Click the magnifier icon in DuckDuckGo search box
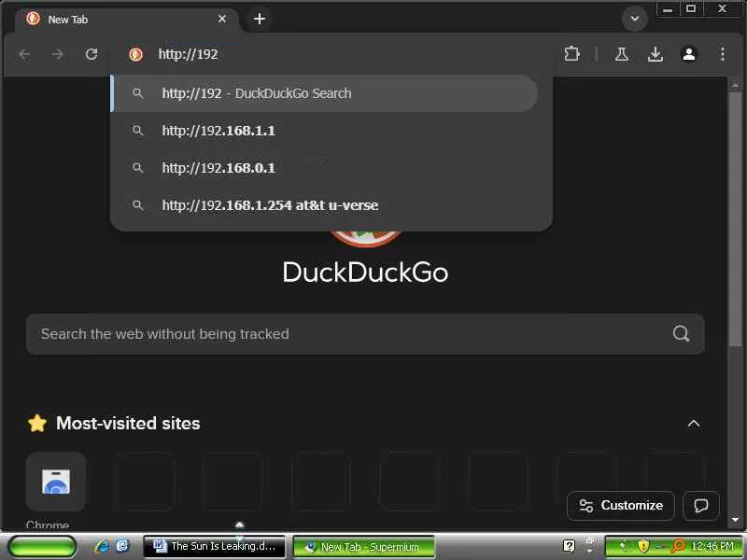The width and height of the screenshot is (747, 560). point(681,334)
